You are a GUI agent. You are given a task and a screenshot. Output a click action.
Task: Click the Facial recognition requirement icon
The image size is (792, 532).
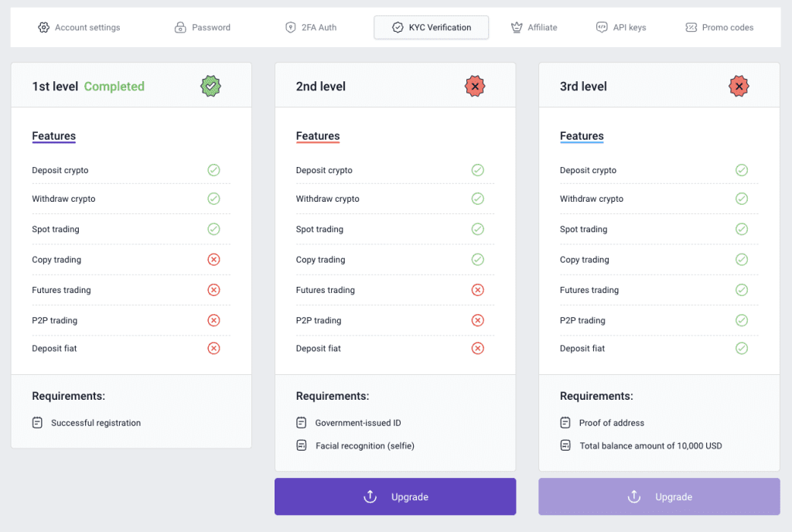(x=302, y=446)
